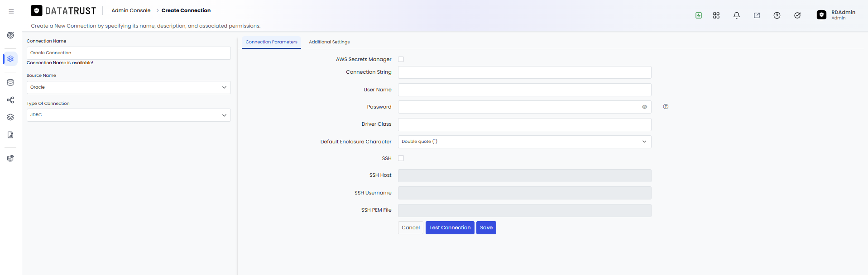
Task: Enable the AWS Secrets Manager checkbox
Action: (x=401, y=59)
